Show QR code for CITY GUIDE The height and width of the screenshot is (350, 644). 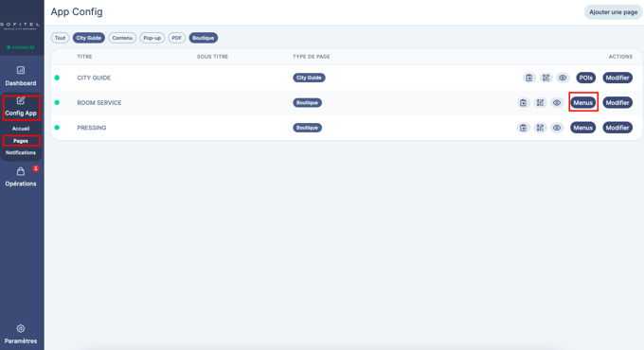coord(546,78)
